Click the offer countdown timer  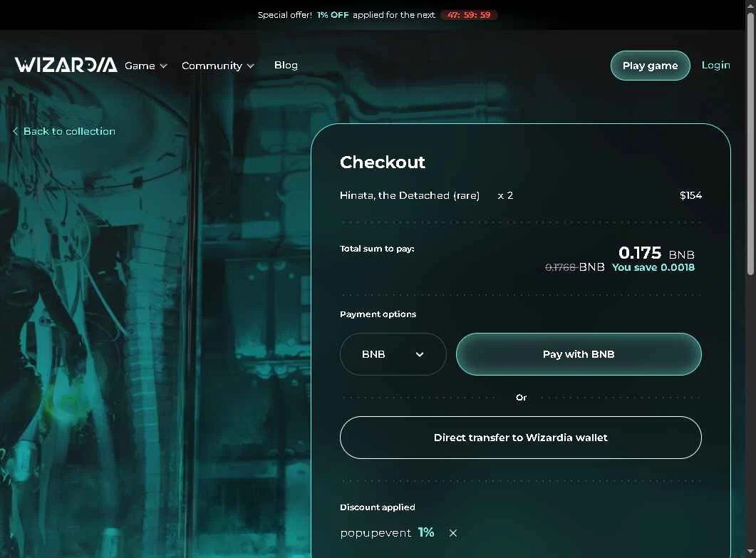click(x=469, y=15)
